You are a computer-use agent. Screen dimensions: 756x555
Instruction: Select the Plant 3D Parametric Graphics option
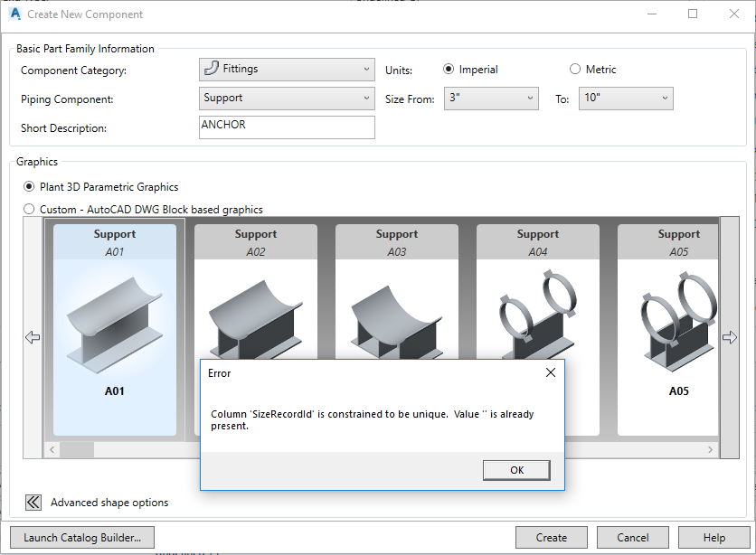coord(28,187)
